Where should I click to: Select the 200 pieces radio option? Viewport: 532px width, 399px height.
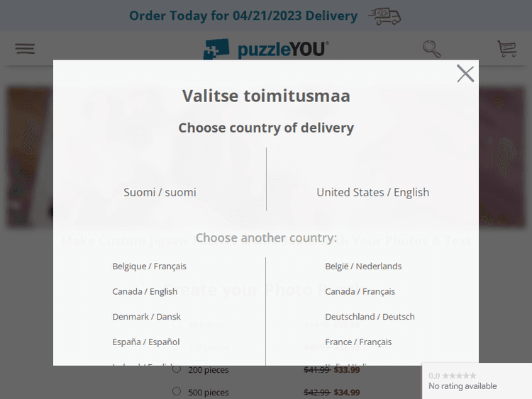(177, 369)
